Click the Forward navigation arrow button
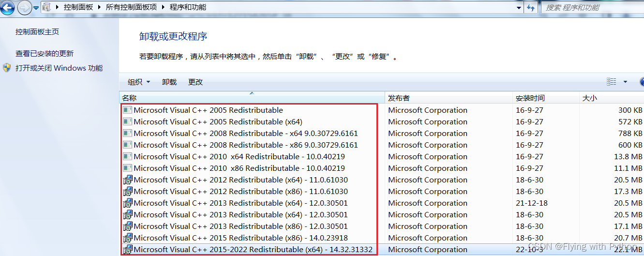This screenshot has height=256, width=644. [x=24, y=7]
